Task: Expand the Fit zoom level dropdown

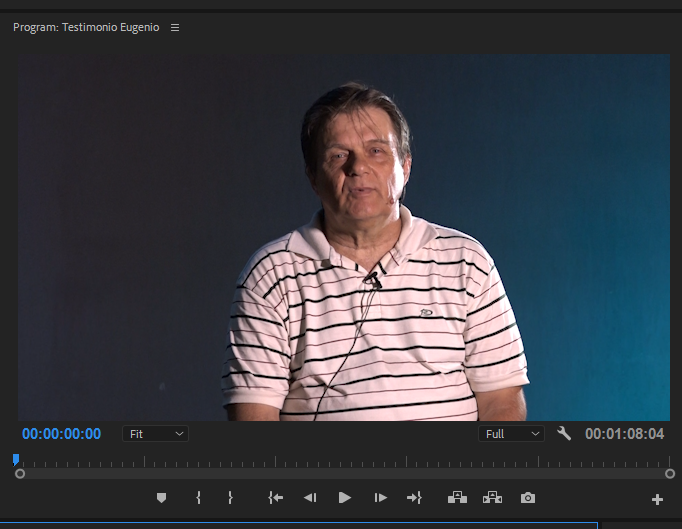Action: (x=156, y=434)
